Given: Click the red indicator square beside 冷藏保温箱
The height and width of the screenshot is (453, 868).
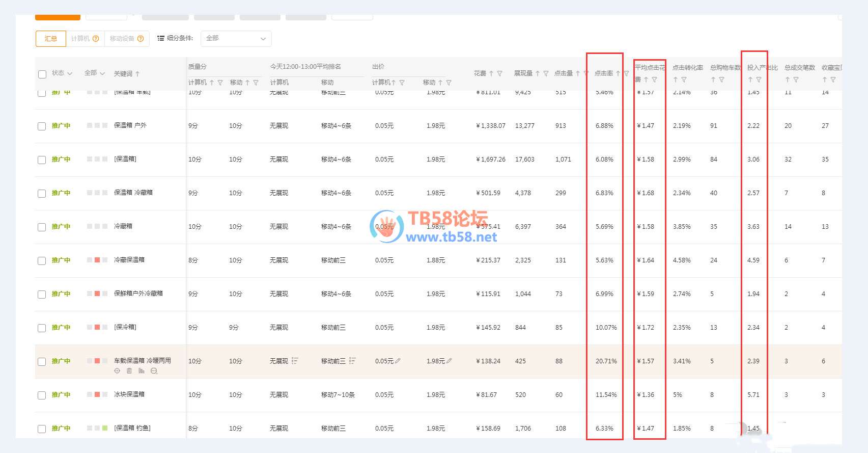Looking at the screenshot, I should coord(97,260).
